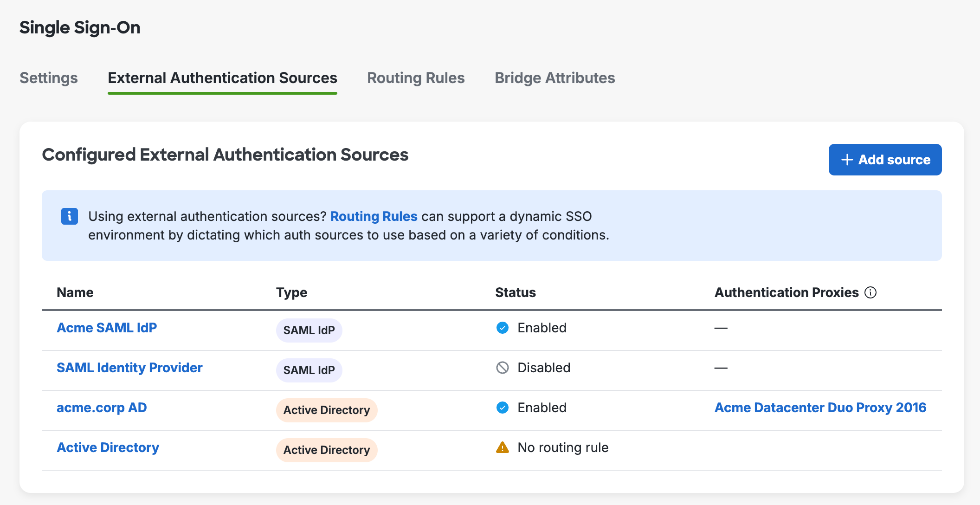Click the Disabled status text
The image size is (980, 505).
coord(544,368)
